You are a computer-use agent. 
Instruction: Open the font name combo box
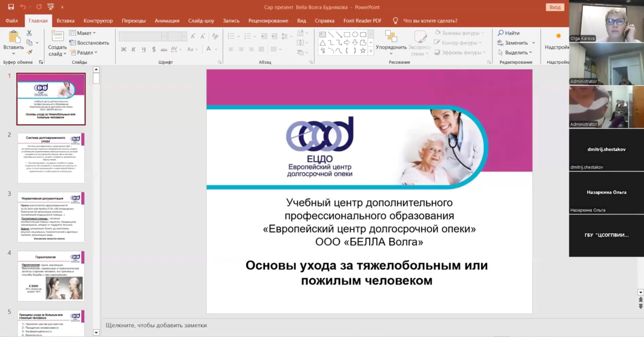tap(143, 36)
